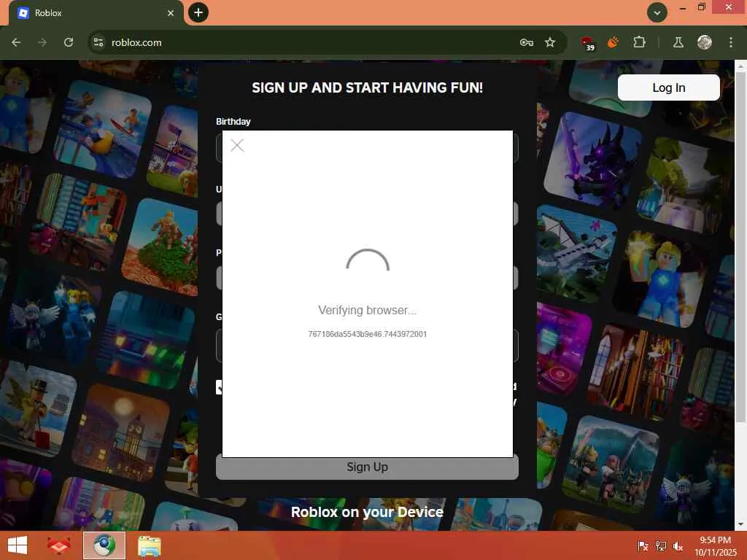Image resolution: width=747 pixels, height=560 pixels.
Task: Click the Chrome taskbar icon
Action: pos(104,545)
